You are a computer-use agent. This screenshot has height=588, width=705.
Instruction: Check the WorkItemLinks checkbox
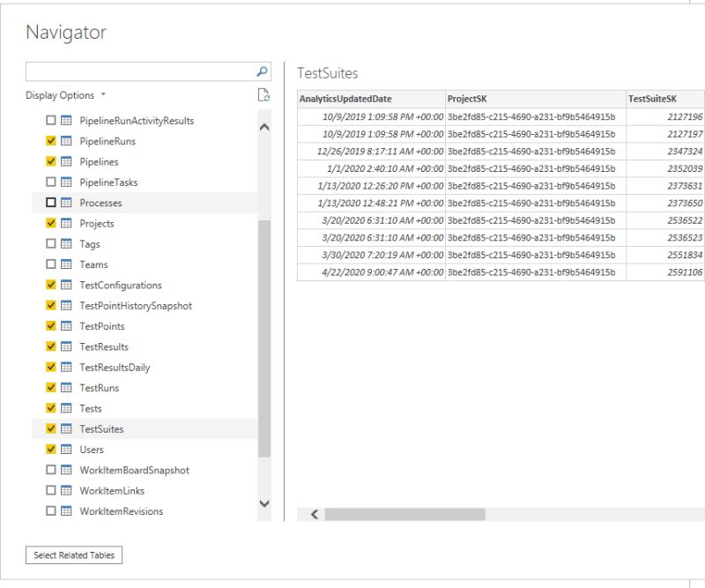pyautogui.click(x=51, y=490)
